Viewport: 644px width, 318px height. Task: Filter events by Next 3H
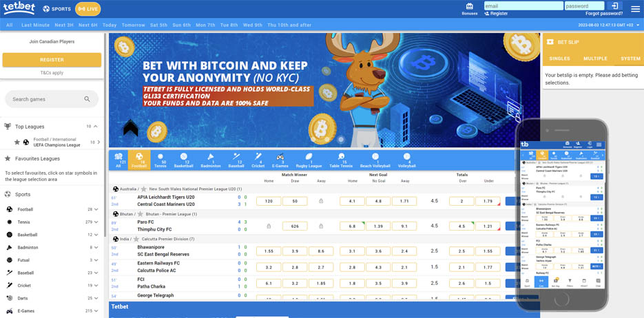tap(64, 25)
